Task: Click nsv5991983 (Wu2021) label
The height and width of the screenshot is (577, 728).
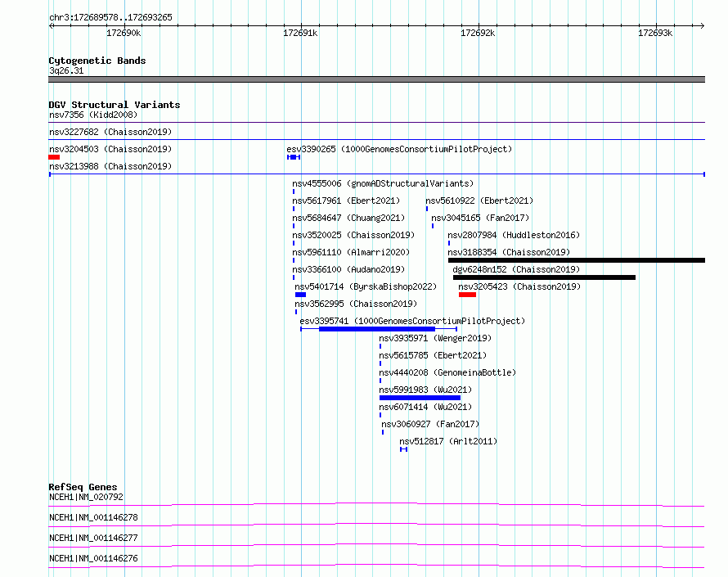Action: [x=425, y=390]
